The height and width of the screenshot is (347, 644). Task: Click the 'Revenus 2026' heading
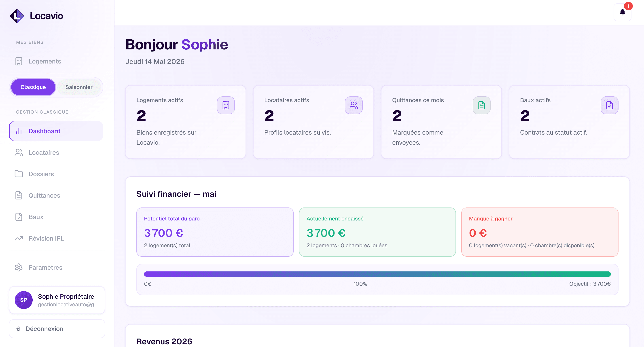coord(164,341)
